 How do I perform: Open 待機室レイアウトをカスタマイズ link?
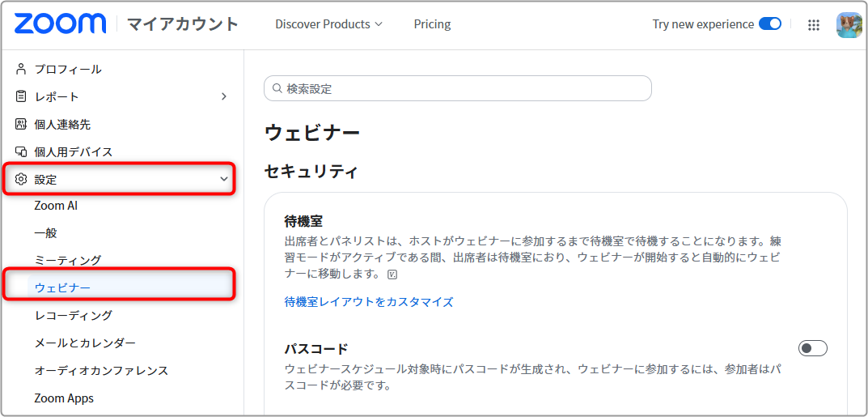pos(369,302)
